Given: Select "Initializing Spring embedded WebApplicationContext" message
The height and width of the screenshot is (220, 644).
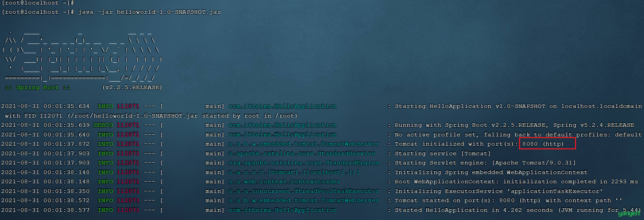Looking at the screenshot, I should [491, 172].
